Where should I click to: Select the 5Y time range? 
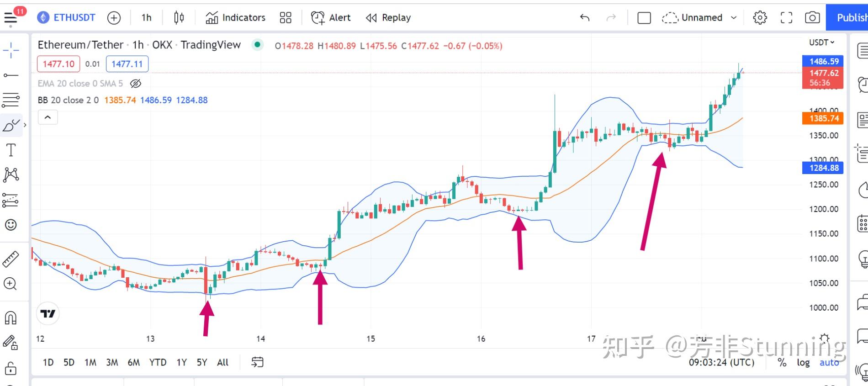[x=202, y=362]
